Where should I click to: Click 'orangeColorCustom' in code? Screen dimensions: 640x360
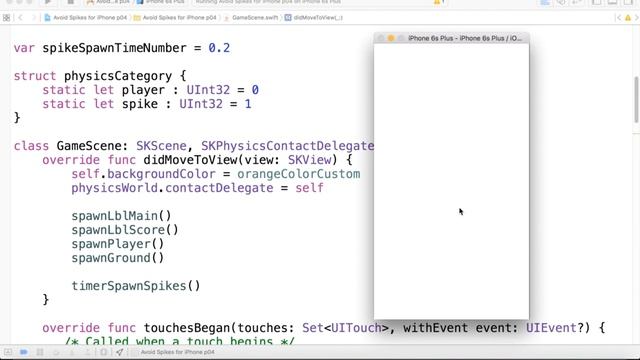tap(299, 174)
